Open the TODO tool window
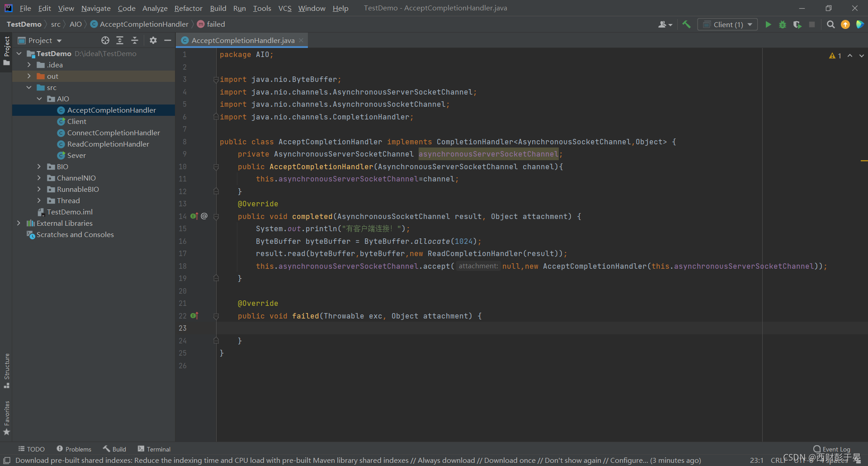 coord(31,449)
